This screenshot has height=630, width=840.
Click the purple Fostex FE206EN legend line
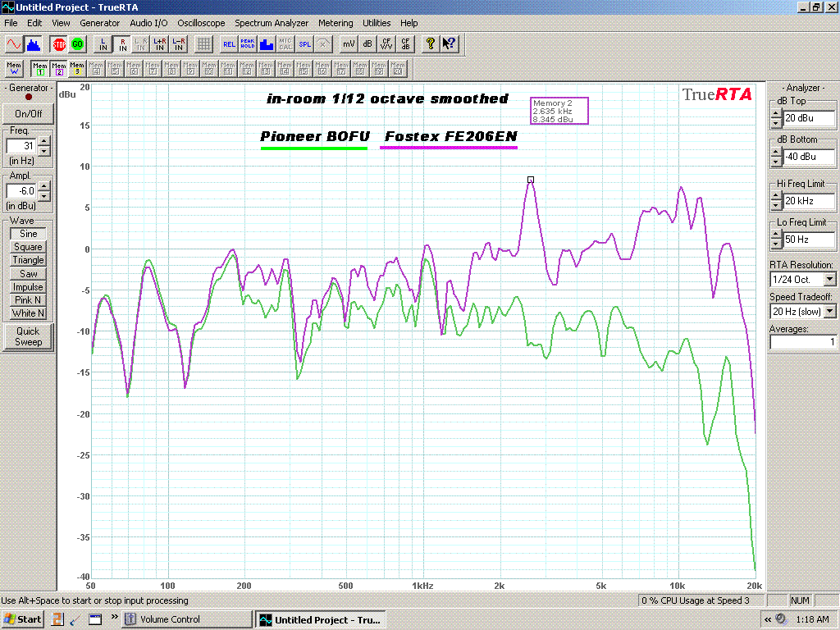point(449,148)
